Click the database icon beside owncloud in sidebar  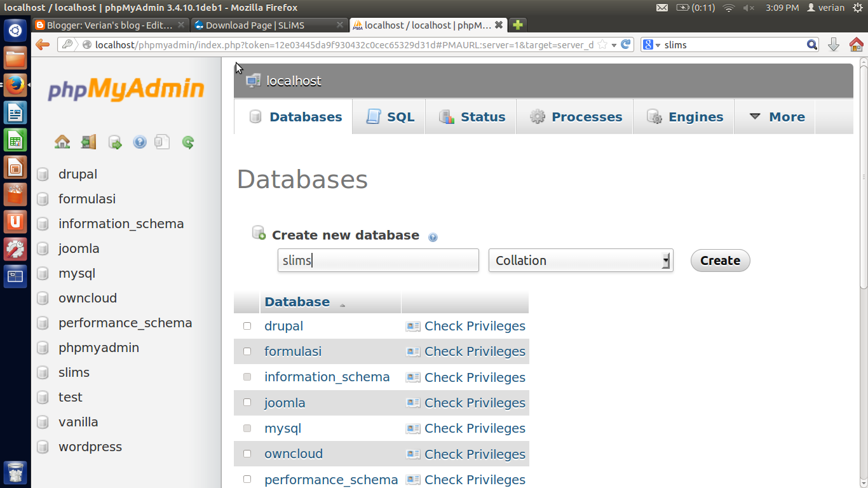43,298
